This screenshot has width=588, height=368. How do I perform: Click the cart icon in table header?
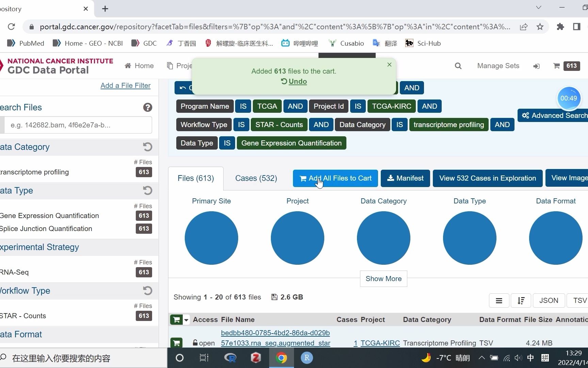(x=177, y=320)
